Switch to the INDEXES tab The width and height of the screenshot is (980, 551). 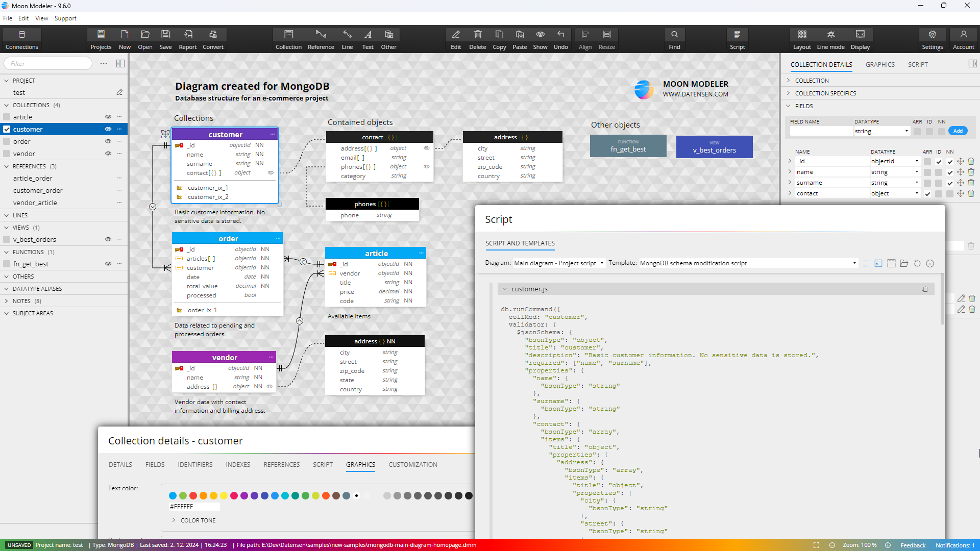click(x=238, y=464)
